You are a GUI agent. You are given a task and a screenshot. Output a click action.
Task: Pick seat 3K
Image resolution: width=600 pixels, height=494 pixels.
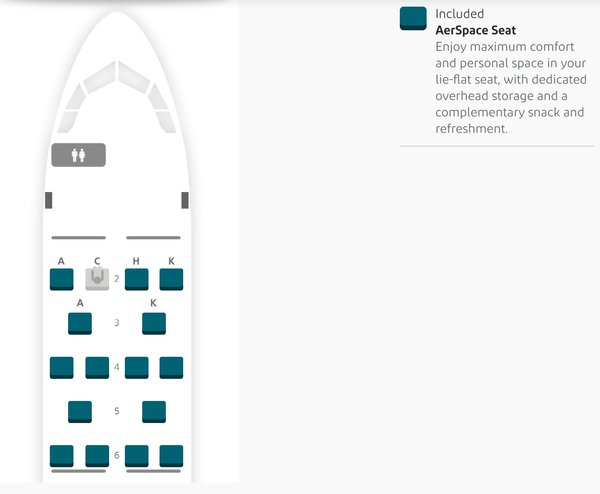pyautogui.click(x=154, y=324)
